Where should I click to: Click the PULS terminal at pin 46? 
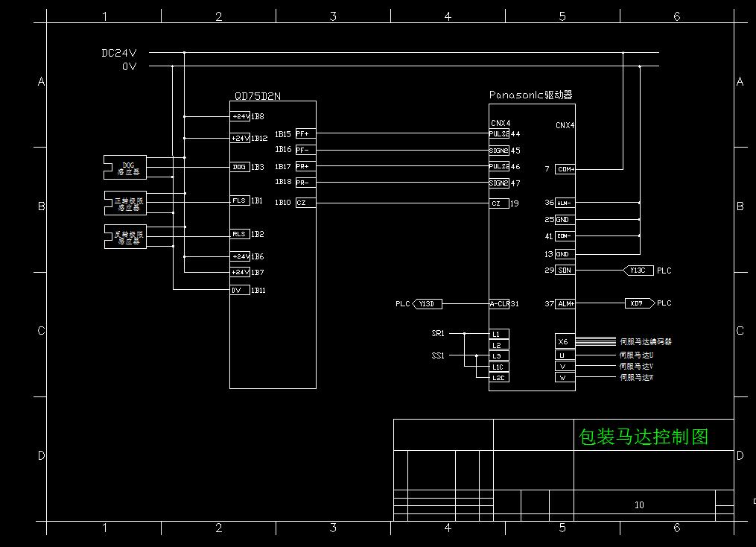[499, 166]
